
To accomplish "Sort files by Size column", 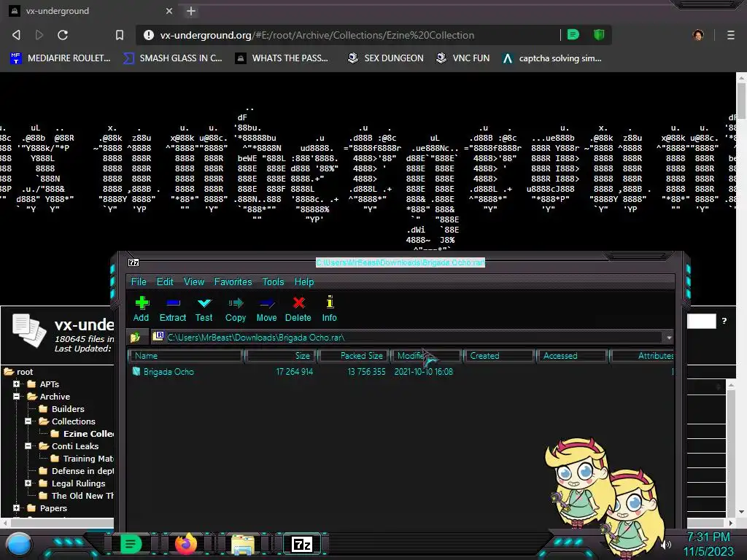I will pyautogui.click(x=281, y=356).
